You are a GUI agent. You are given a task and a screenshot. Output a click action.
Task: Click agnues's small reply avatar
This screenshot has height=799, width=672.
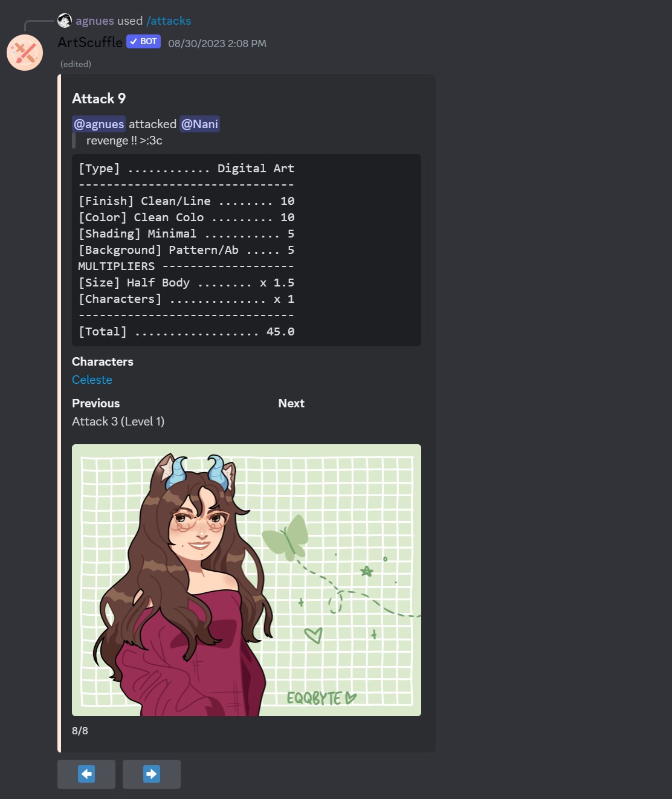tap(65, 21)
